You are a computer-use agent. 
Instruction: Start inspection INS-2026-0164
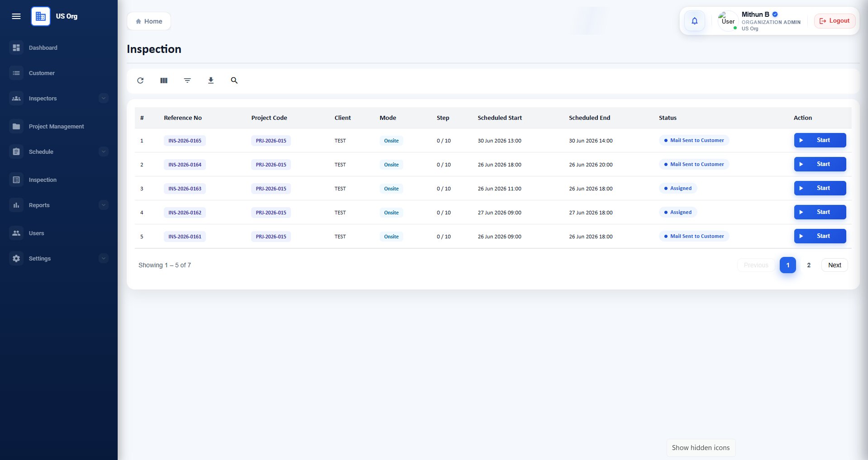click(820, 164)
